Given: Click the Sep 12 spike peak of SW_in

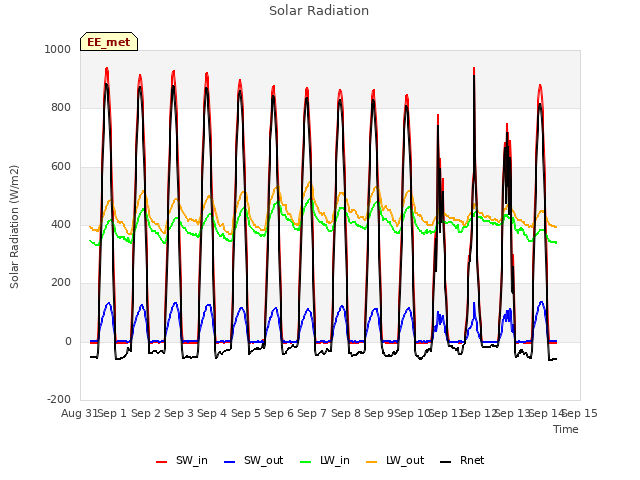Looking at the screenshot, I should point(474,68).
